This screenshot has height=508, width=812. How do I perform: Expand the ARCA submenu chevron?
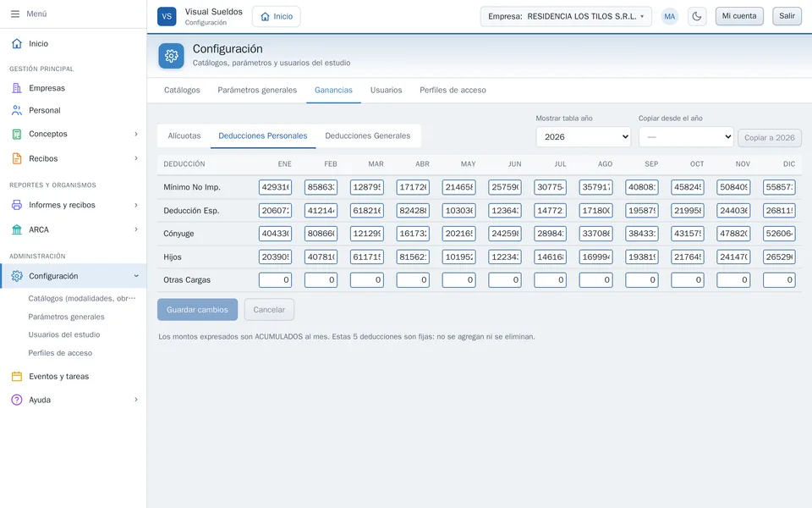coord(136,229)
